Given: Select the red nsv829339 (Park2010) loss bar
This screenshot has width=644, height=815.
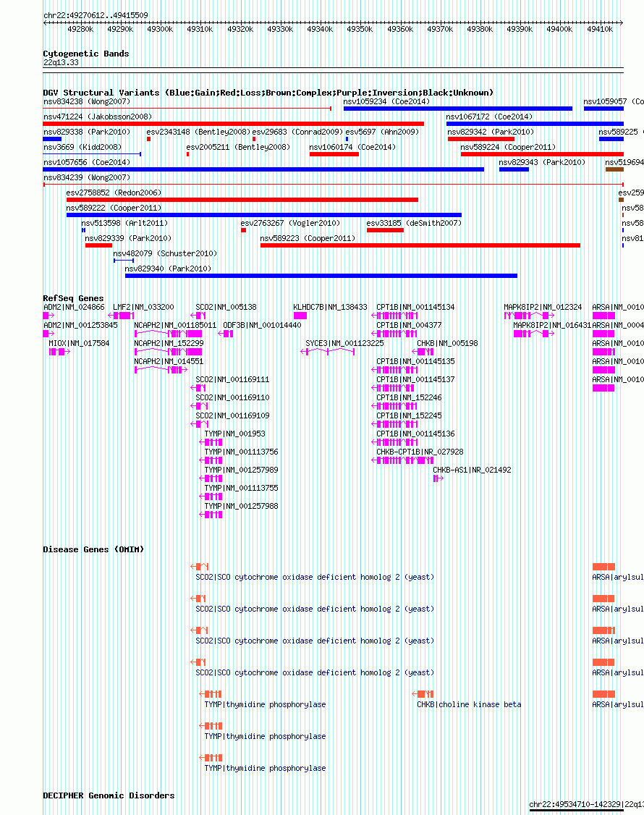Looking at the screenshot, I should coord(98,245).
